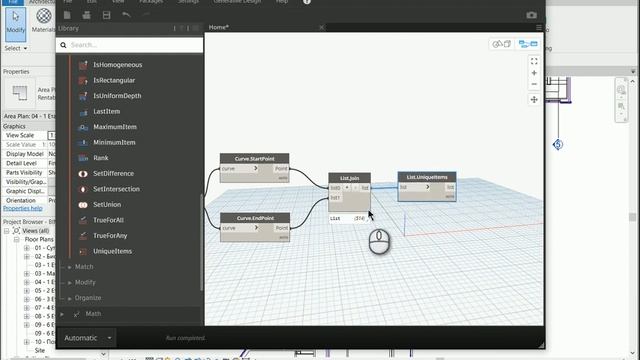Open Dynamo View menu
This screenshot has width=640, height=360.
118,1
